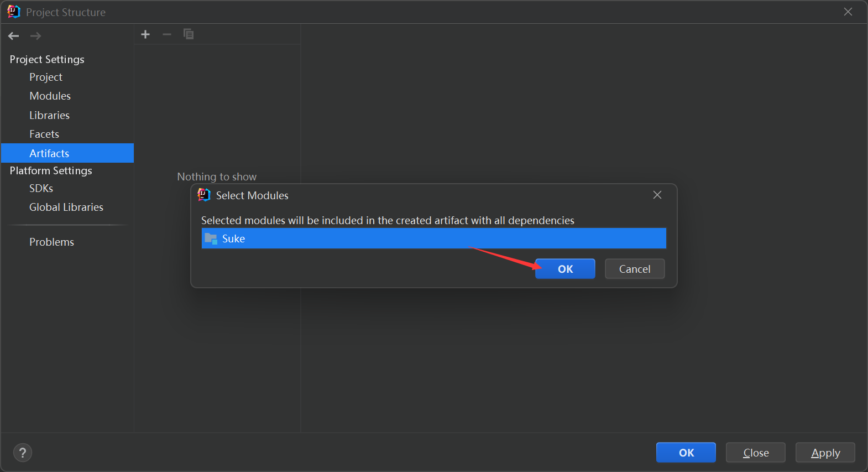The height and width of the screenshot is (472, 868).
Task: Select the Suke module row
Action: tap(433, 238)
